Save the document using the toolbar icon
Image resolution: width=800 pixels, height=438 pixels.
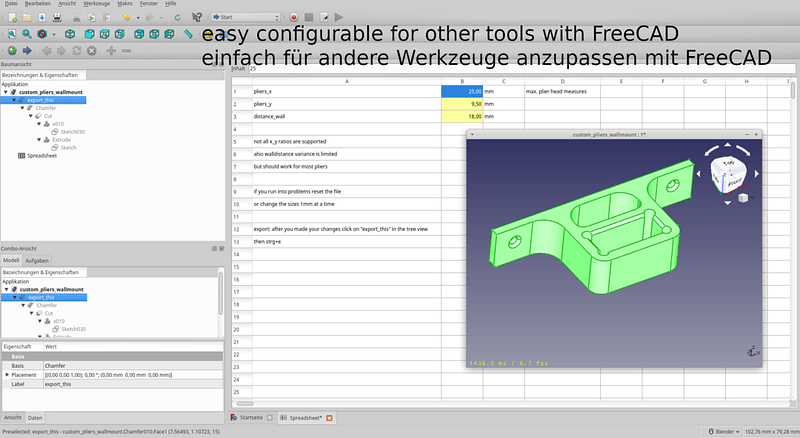[42, 18]
